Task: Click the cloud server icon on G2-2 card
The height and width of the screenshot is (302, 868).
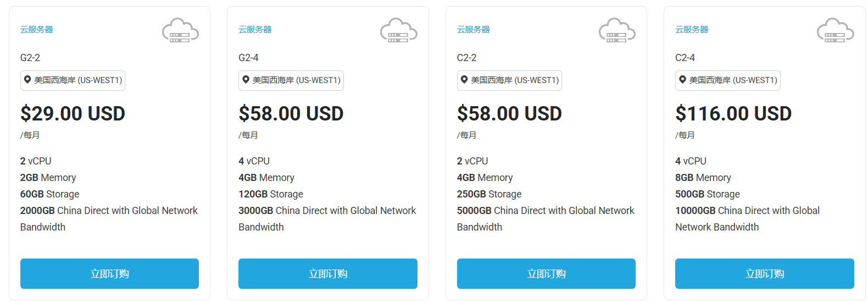Action: pos(180,30)
